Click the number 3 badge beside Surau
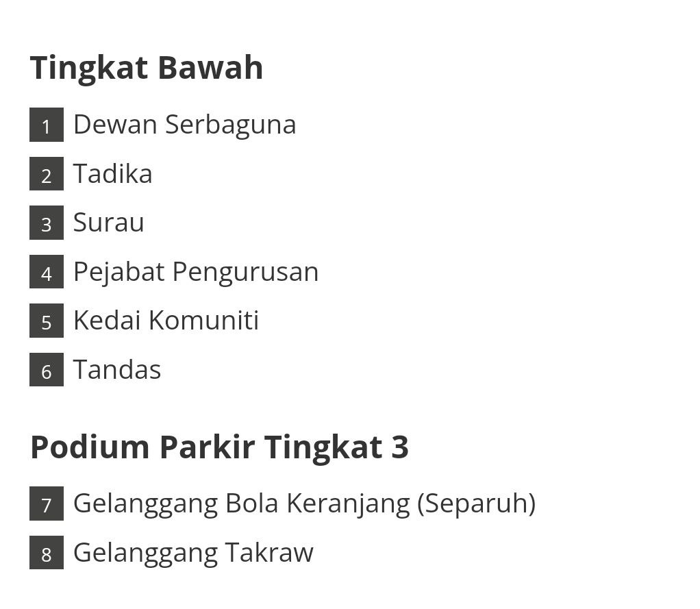The height and width of the screenshot is (609, 700). point(47,223)
